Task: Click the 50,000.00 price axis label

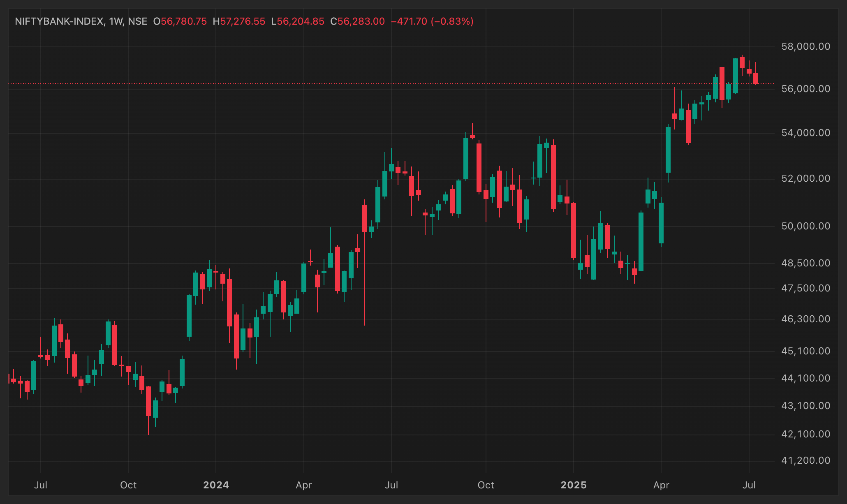Action: [805, 226]
